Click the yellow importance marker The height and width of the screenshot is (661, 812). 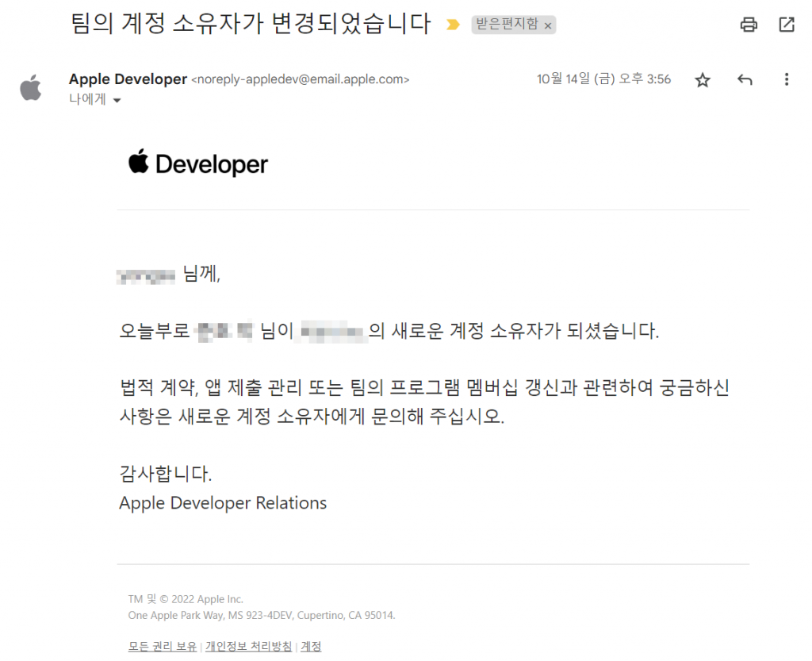tap(453, 25)
